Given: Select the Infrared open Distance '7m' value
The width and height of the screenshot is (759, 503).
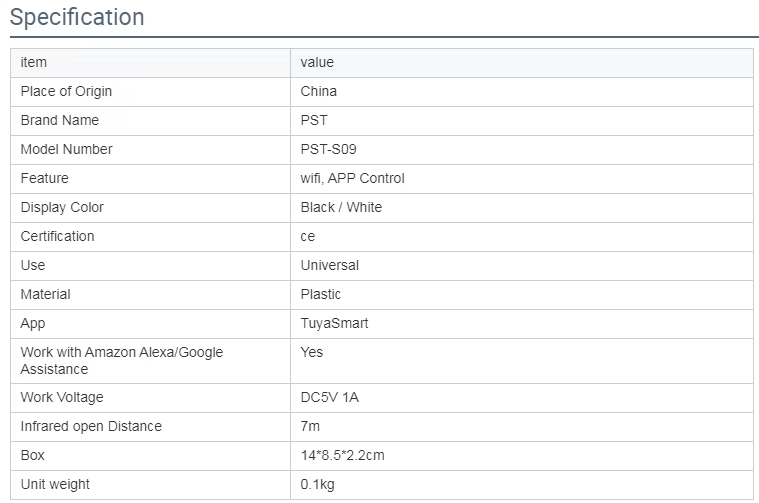Looking at the screenshot, I should [x=310, y=426].
